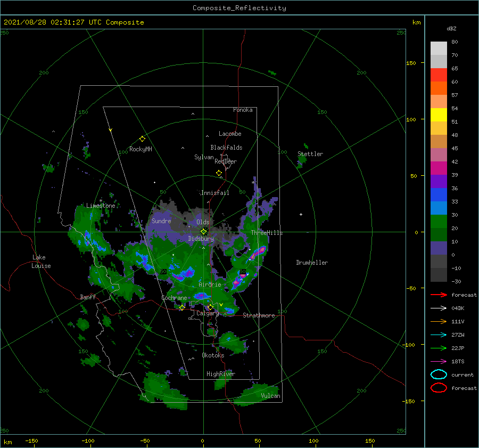This screenshot has height=448, width=479.
Task: Click the 80 dBZ light gray swatch
Action: pos(439,48)
